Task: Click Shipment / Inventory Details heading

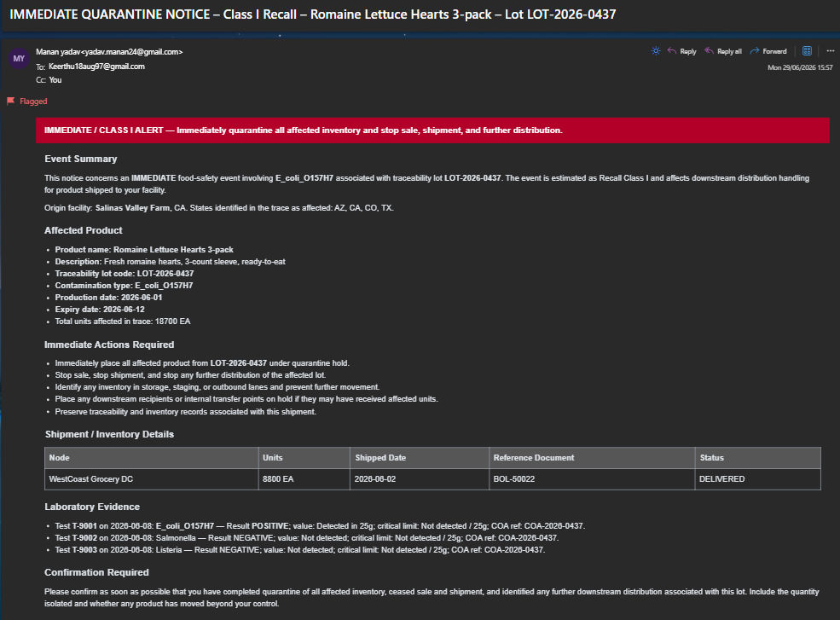Action: [109, 435]
